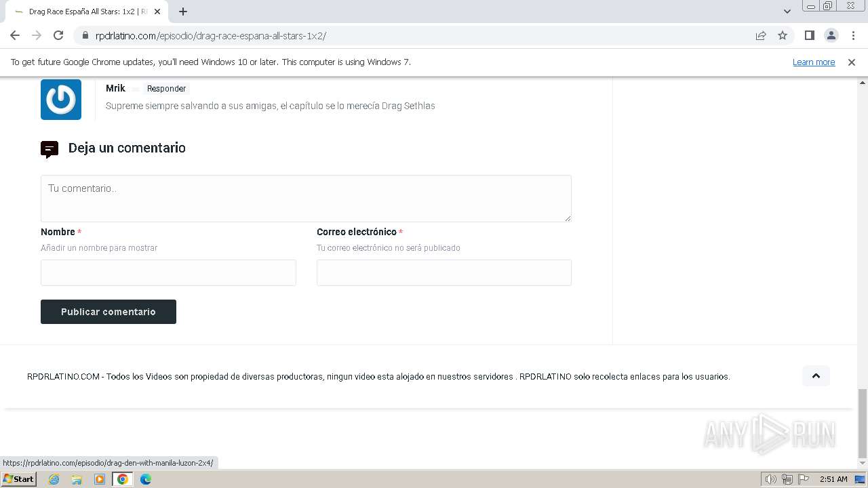Click the 2:51 AM system clock
Viewport: 868px width, 488px height.
pos(833,479)
